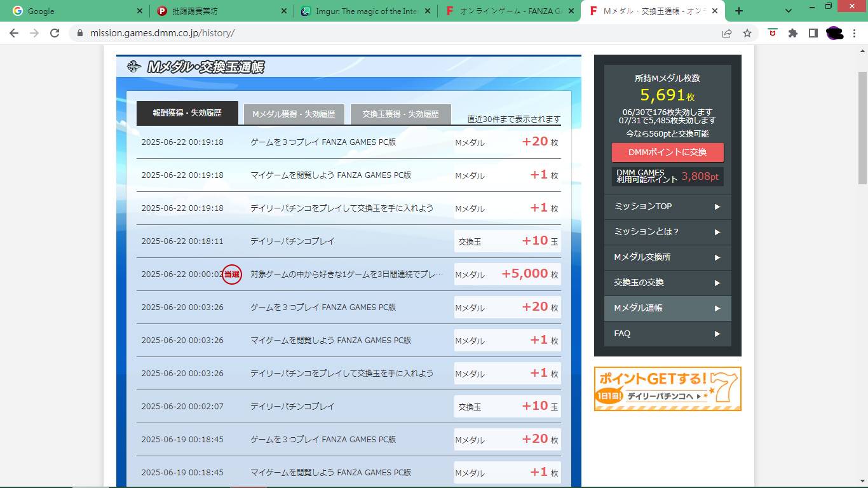Click 直近30件まで表示されます note

514,119
